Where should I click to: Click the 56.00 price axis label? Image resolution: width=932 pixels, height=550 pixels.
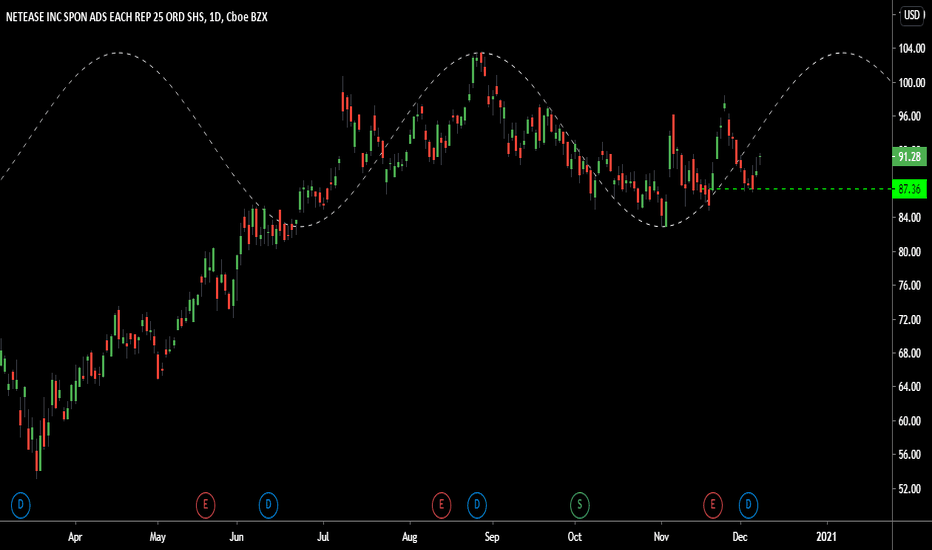tap(911, 454)
